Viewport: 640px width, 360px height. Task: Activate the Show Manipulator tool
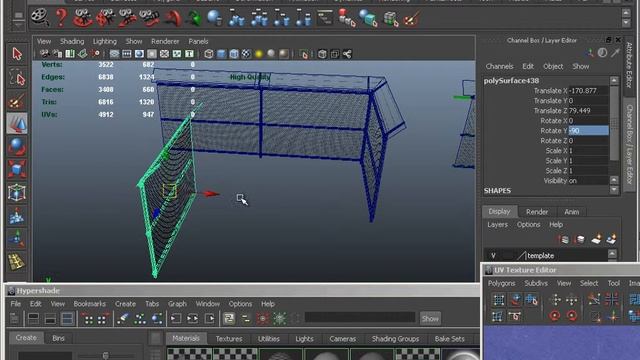coord(17,239)
